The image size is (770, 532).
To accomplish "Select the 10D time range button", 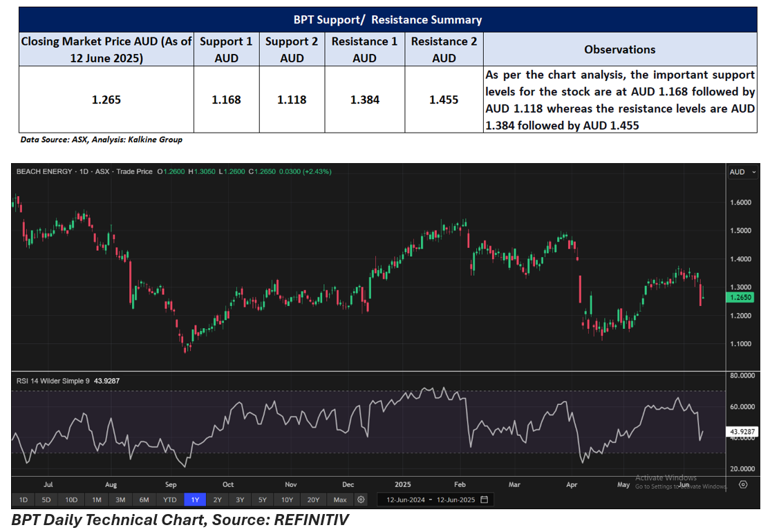I will point(71,500).
